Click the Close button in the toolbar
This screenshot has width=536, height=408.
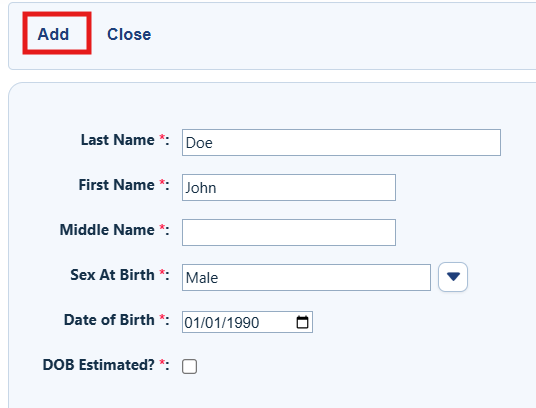[x=129, y=34]
